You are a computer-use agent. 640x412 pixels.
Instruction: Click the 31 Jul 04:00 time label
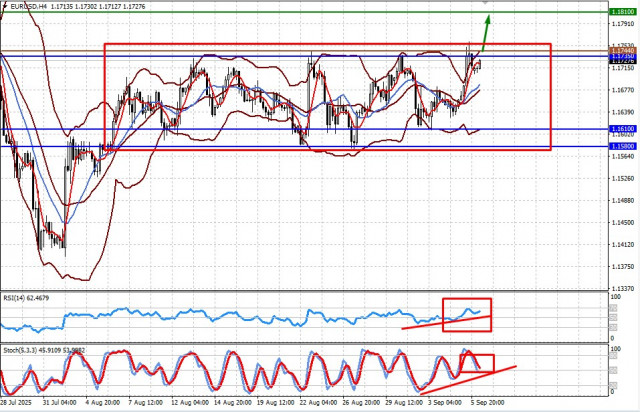pyautogui.click(x=60, y=403)
